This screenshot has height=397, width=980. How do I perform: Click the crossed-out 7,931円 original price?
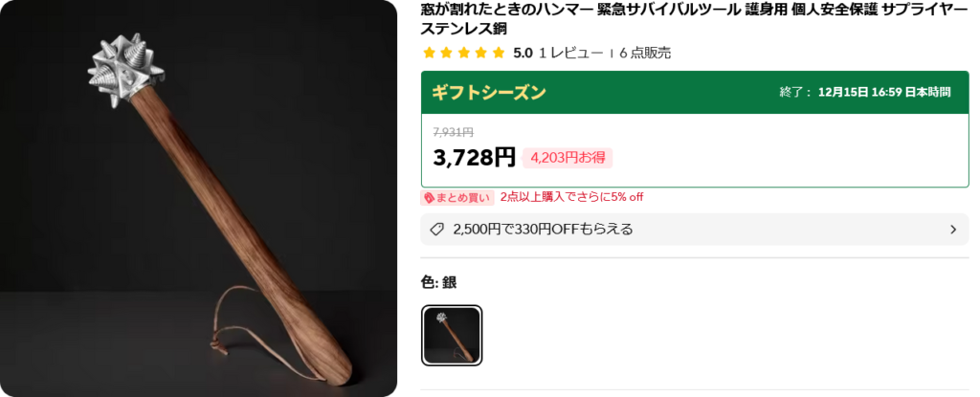pyautogui.click(x=453, y=132)
